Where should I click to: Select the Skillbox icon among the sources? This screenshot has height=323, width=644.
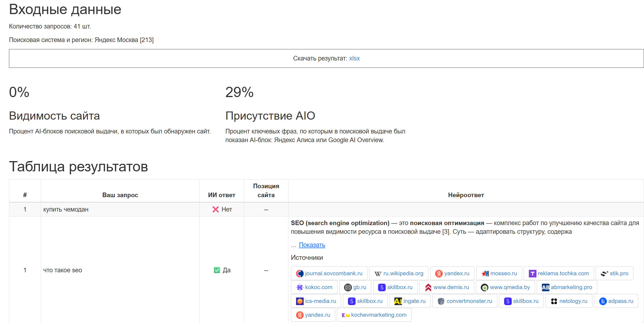point(381,287)
